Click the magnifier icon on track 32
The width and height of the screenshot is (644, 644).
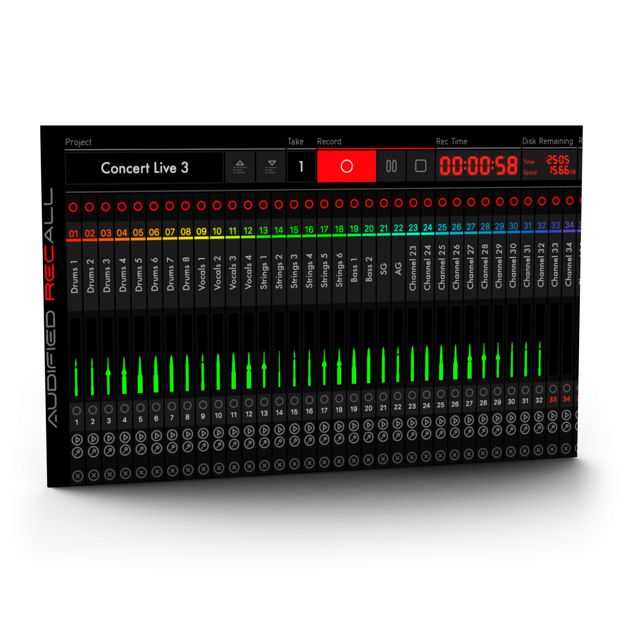538,428
